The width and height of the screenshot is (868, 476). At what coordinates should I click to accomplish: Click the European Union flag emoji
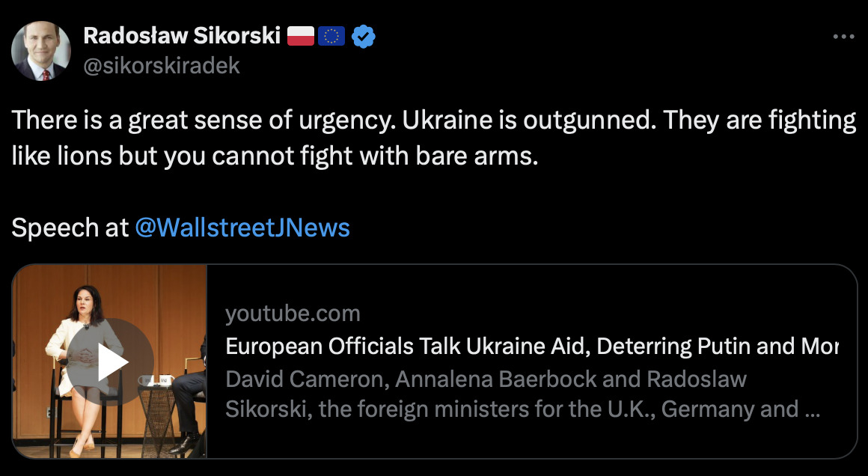pyautogui.click(x=331, y=36)
